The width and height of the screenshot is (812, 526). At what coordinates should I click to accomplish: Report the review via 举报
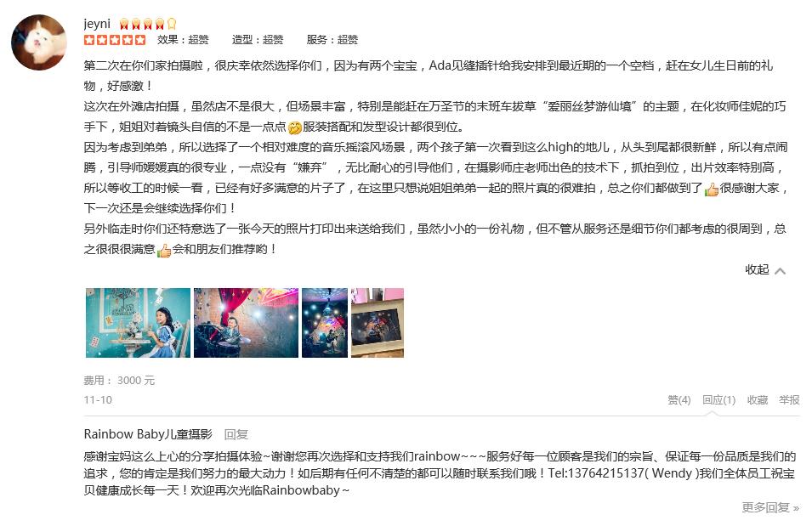click(789, 399)
